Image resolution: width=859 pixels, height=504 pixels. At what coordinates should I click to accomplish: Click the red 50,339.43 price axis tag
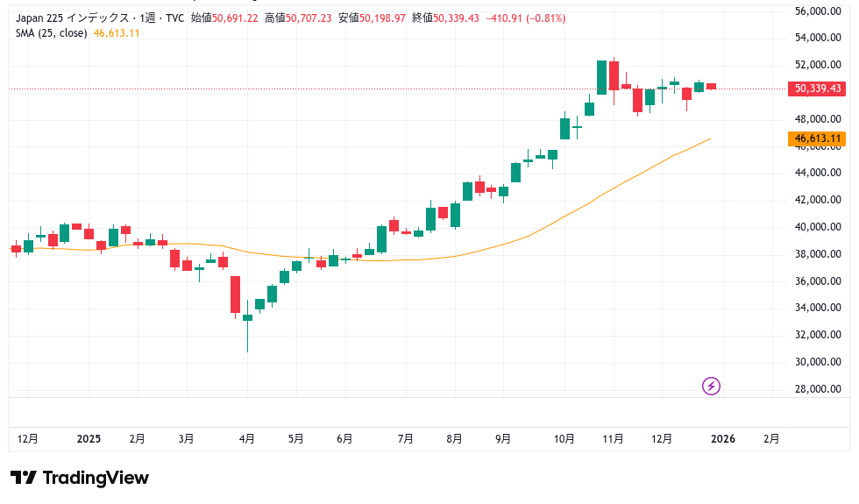click(817, 89)
